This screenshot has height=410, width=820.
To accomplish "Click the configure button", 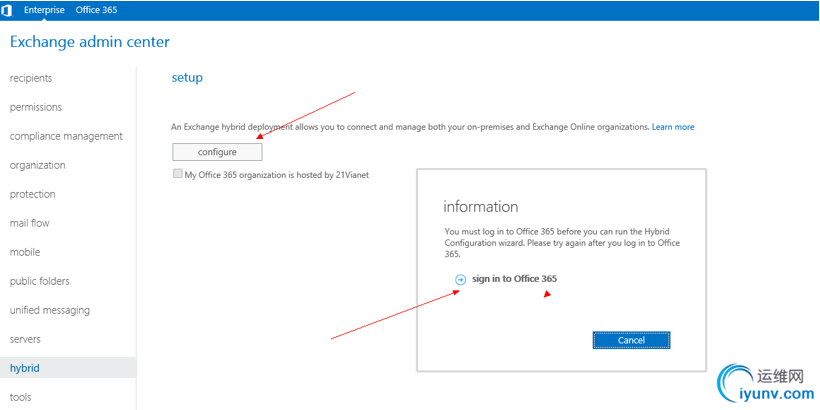I will click(217, 152).
